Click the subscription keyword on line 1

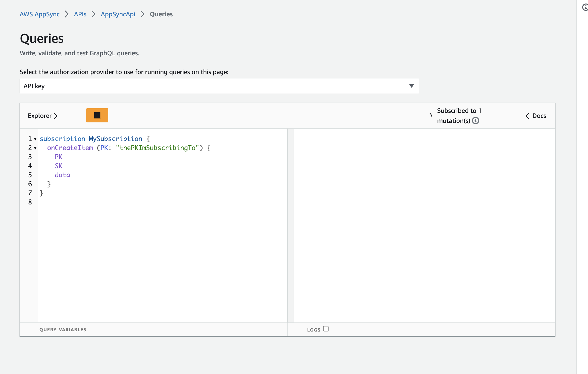62,139
